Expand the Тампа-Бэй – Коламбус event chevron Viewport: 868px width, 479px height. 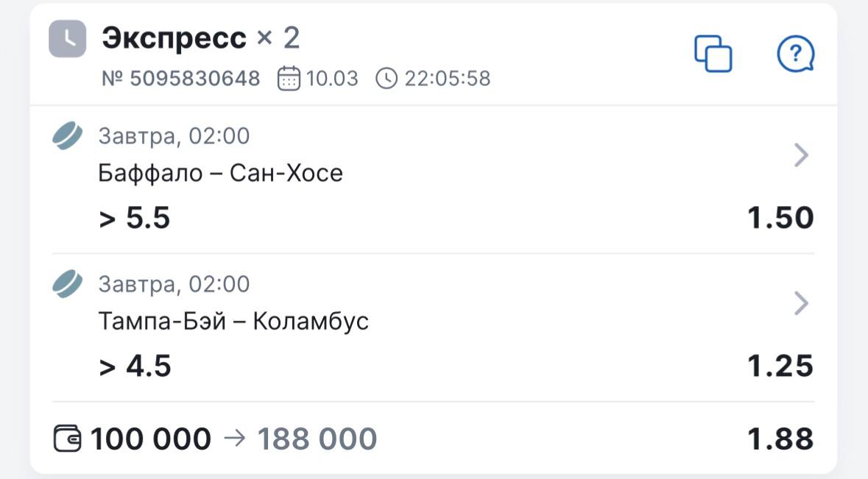[802, 303]
